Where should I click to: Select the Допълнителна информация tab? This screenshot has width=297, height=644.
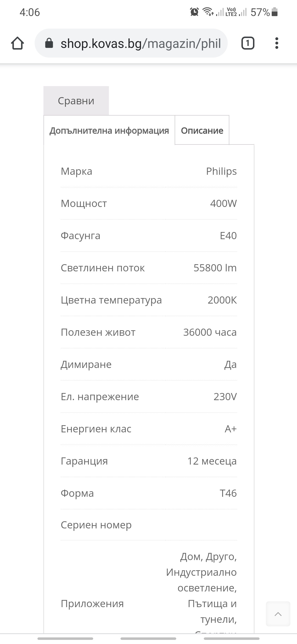pyautogui.click(x=109, y=130)
